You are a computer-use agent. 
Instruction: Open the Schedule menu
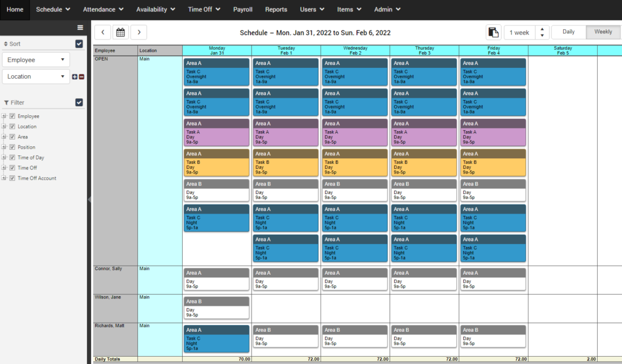tap(53, 10)
